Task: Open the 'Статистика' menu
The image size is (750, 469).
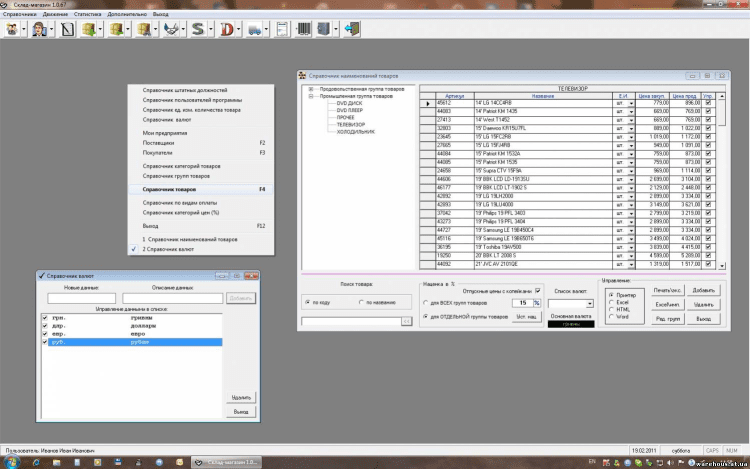Action: tap(89, 16)
